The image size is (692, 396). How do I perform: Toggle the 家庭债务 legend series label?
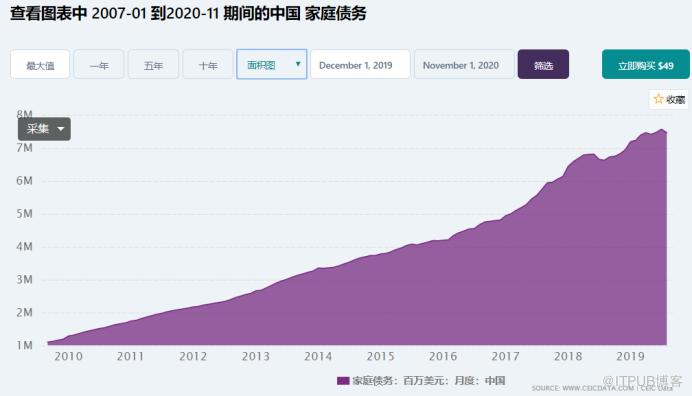coord(429,381)
